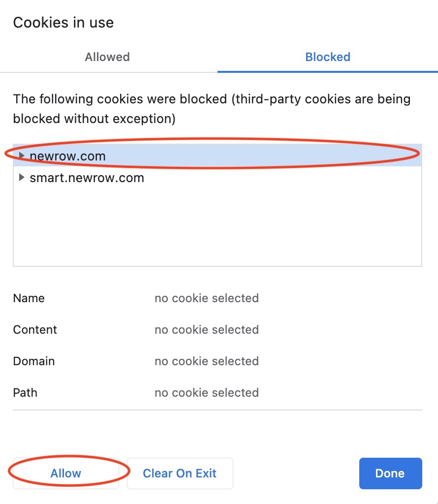The image size is (438, 504).
Task: Click the blocked cookies description text
Action: (212, 109)
